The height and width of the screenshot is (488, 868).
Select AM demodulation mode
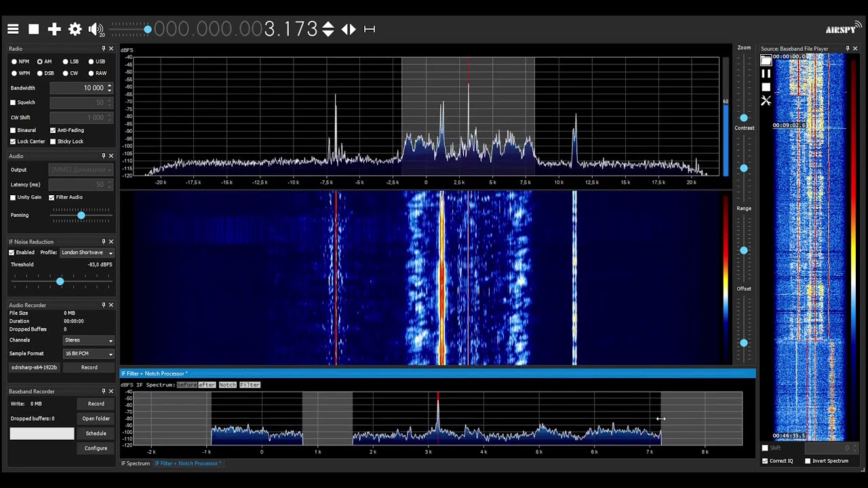[x=44, y=62]
